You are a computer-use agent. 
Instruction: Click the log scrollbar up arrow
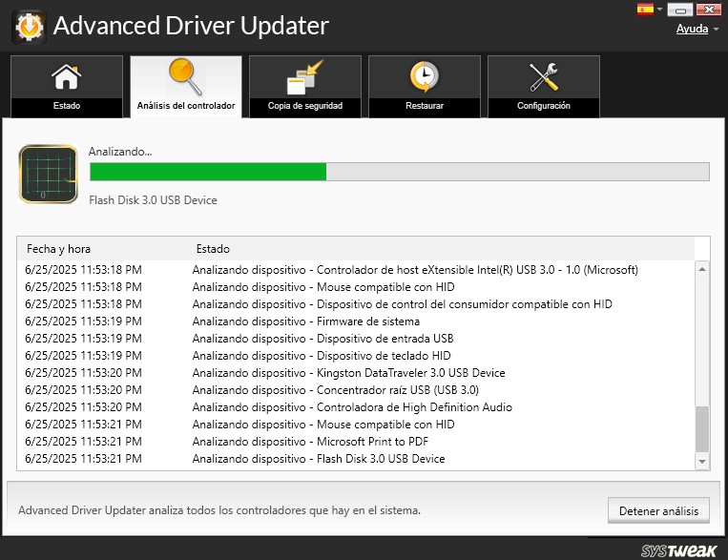pos(702,269)
